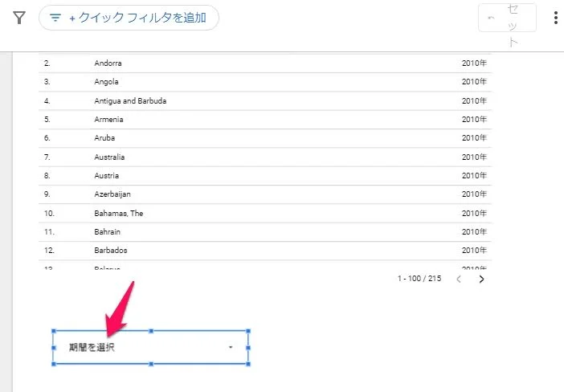Select the Austria cell

tap(107, 176)
